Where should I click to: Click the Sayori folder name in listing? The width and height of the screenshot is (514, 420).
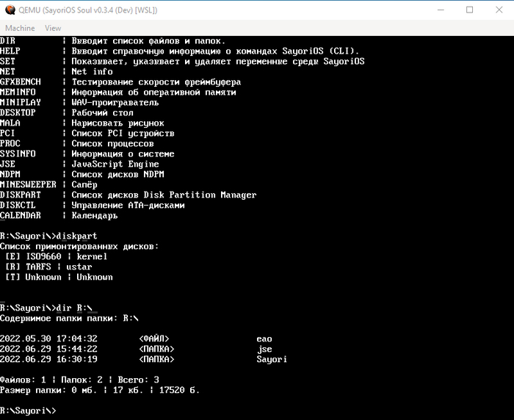pyautogui.click(x=272, y=359)
